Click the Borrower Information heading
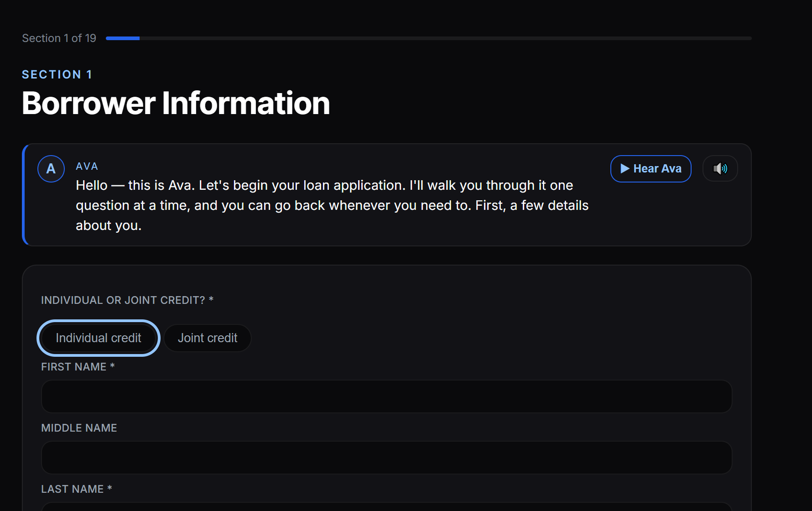This screenshot has height=511, width=812. tap(176, 103)
